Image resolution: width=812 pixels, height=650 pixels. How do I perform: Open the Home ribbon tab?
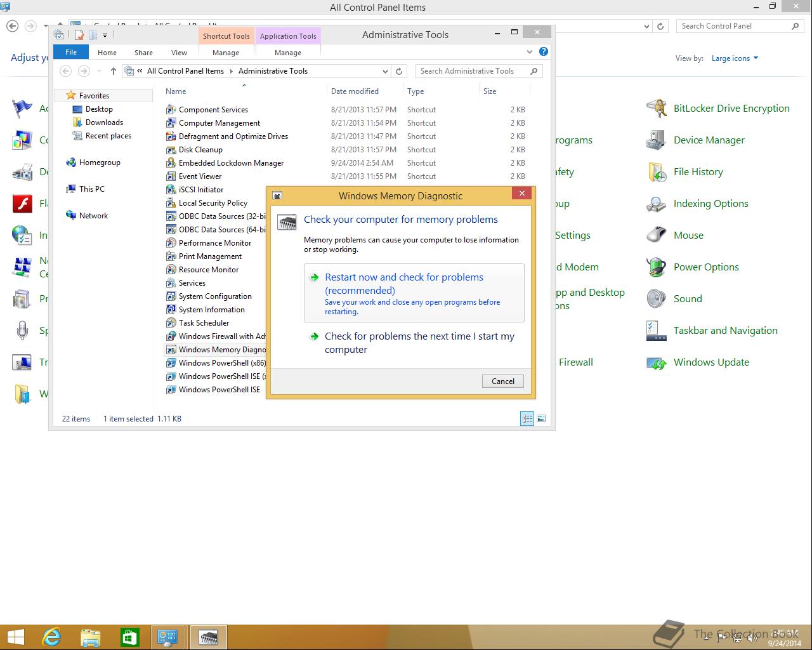click(x=107, y=53)
